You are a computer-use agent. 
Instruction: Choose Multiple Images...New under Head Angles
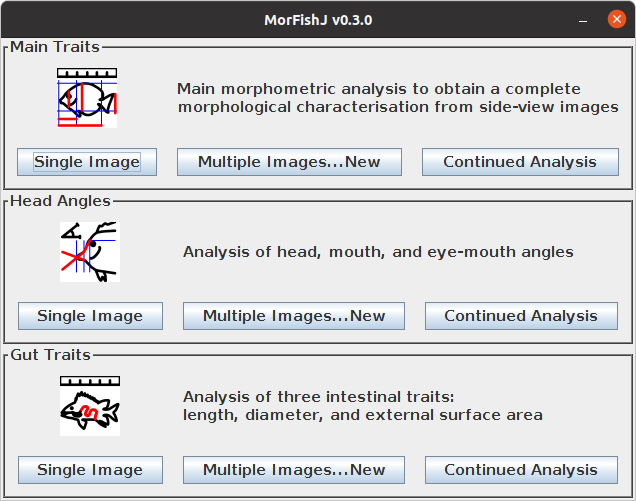coord(294,316)
